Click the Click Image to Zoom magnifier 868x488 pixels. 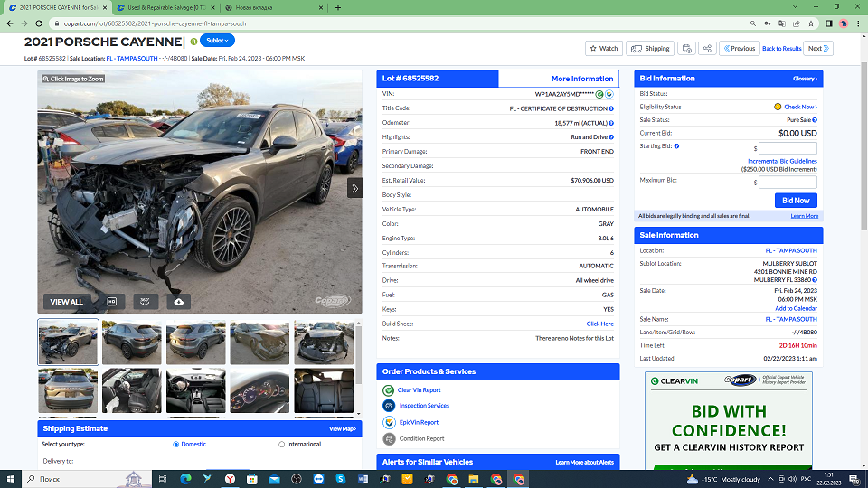pyautogui.click(x=73, y=80)
